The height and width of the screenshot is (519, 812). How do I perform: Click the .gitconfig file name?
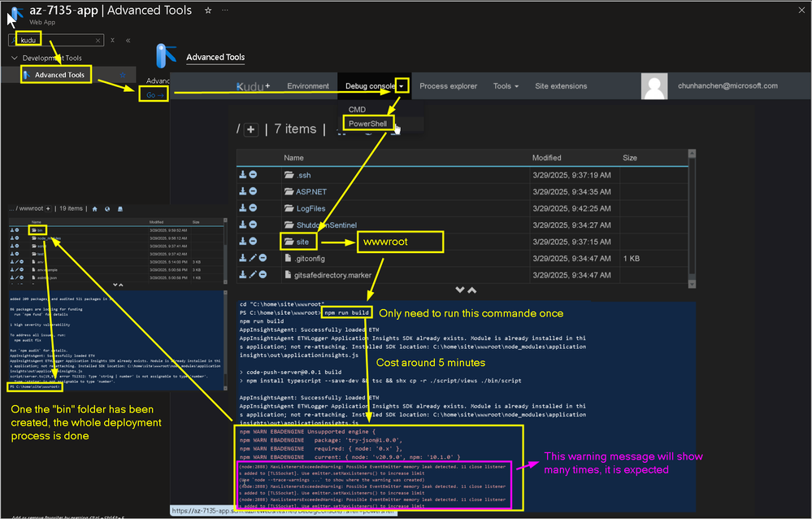tap(310, 258)
